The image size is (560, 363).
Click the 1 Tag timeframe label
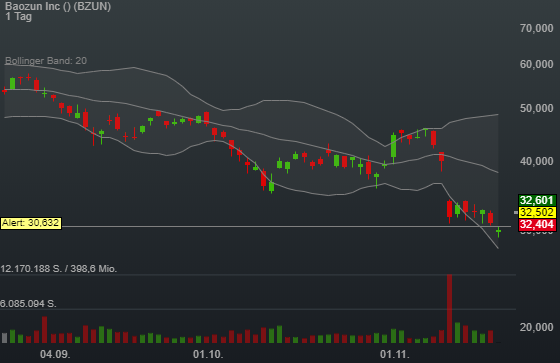[19, 16]
